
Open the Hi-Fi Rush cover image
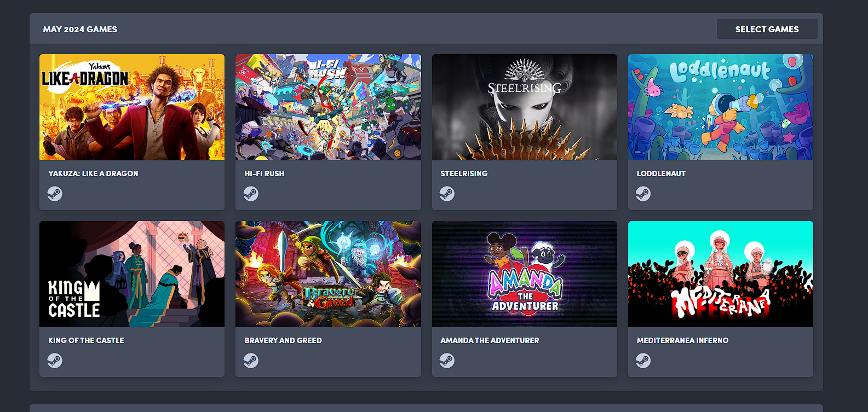pyautogui.click(x=328, y=107)
